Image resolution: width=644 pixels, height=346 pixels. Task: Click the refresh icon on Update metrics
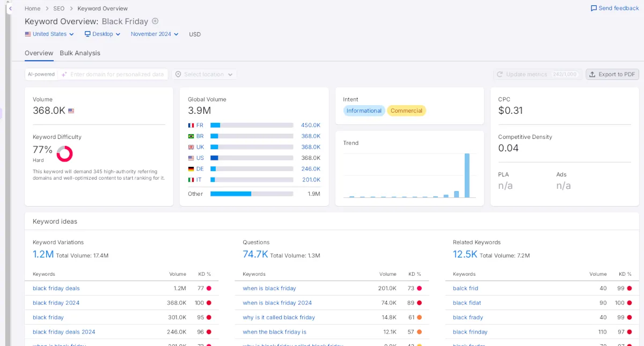point(500,75)
